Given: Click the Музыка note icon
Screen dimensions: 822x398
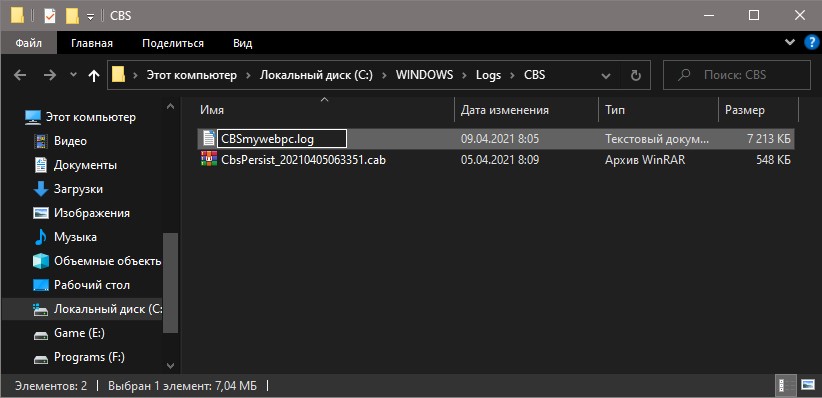Looking at the screenshot, I should [x=40, y=237].
